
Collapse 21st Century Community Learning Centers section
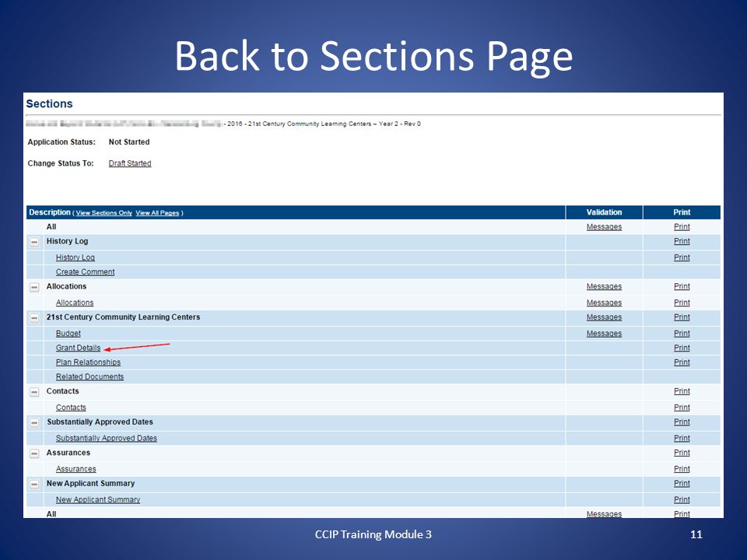[x=34, y=317]
